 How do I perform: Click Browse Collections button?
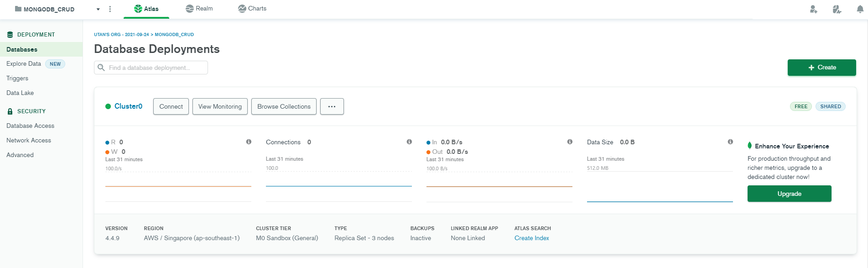pos(284,106)
